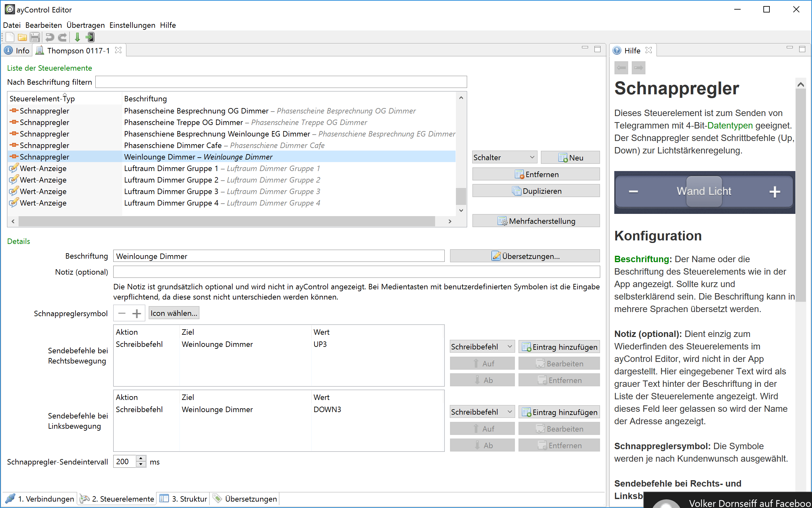Select Luftraum Dimmer Gruppe 3 row
The width and height of the screenshot is (812, 508).
[x=232, y=191]
